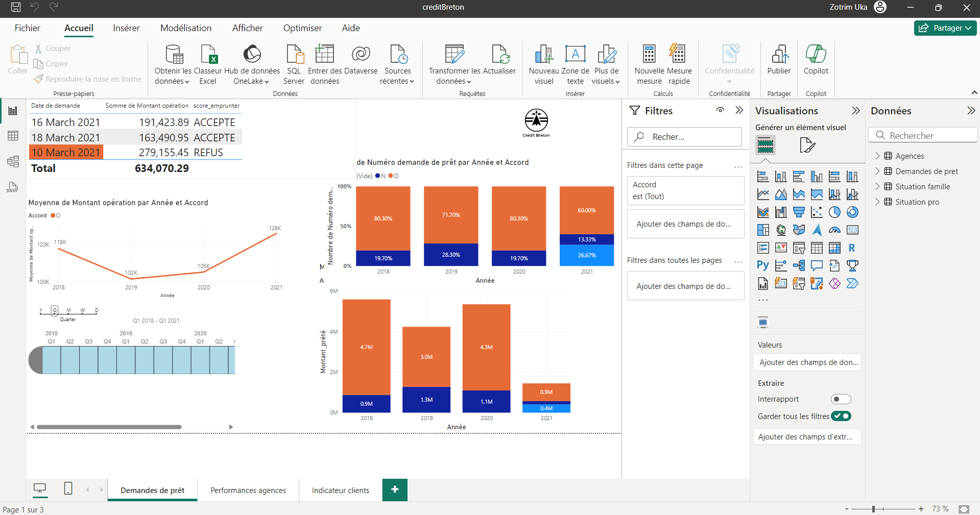Screen dimensions: 980x515
Task: Expand the Situation famille table
Action: [877, 186]
